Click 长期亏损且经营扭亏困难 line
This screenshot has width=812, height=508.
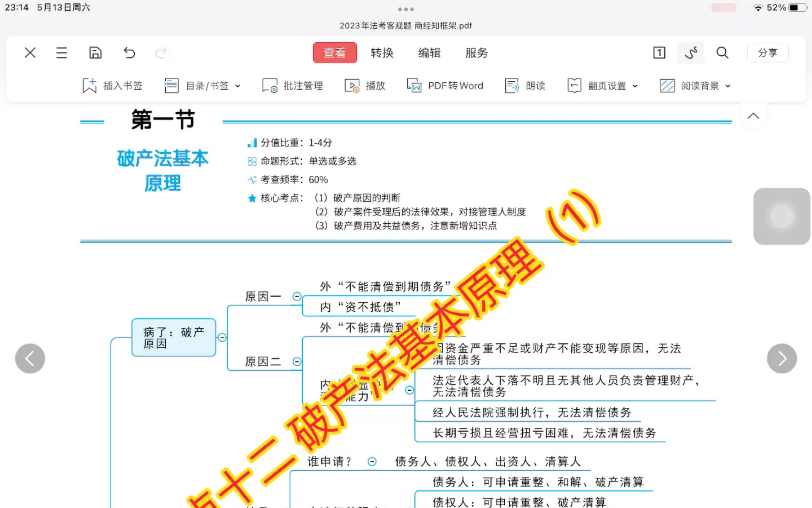[x=545, y=433]
